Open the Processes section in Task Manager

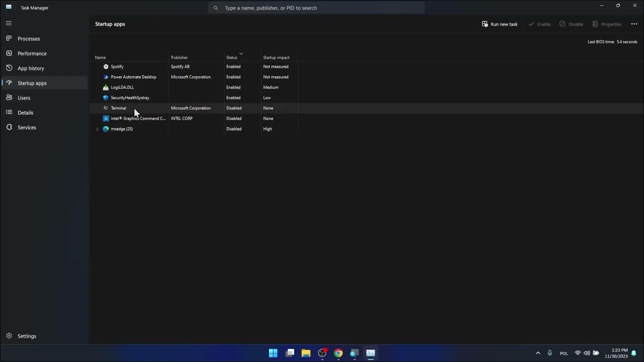click(29, 39)
